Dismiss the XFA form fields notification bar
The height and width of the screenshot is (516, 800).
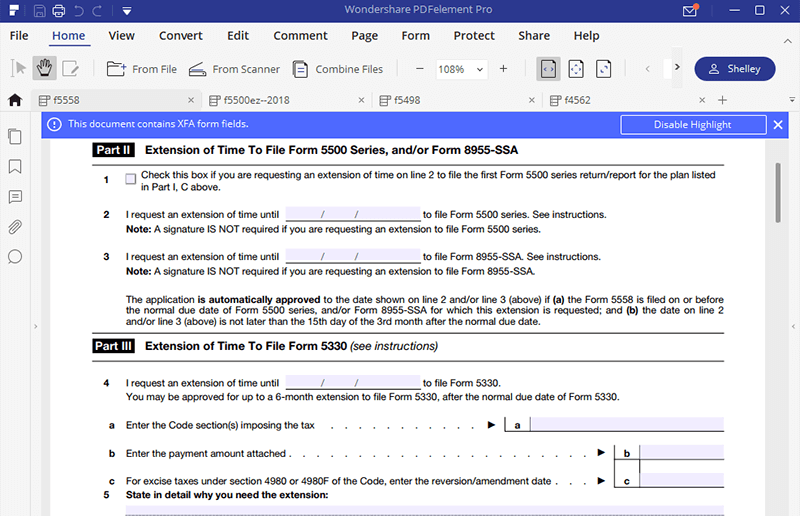pyautogui.click(x=778, y=125)
